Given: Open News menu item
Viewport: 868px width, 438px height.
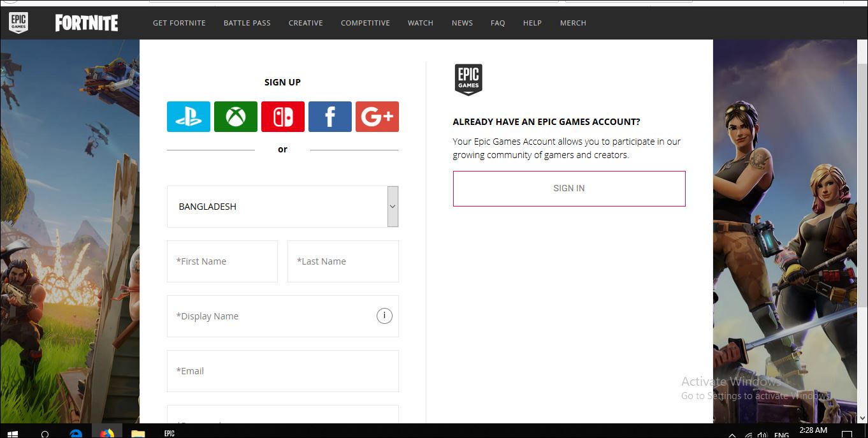Looking at the screenshot, I should [x=462, y=23].
